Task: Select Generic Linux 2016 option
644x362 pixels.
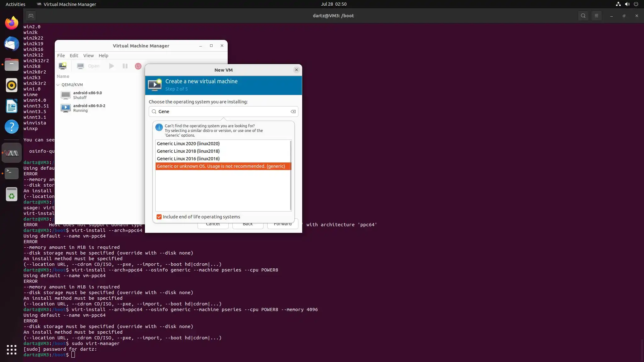Action: tap(188, 159)
